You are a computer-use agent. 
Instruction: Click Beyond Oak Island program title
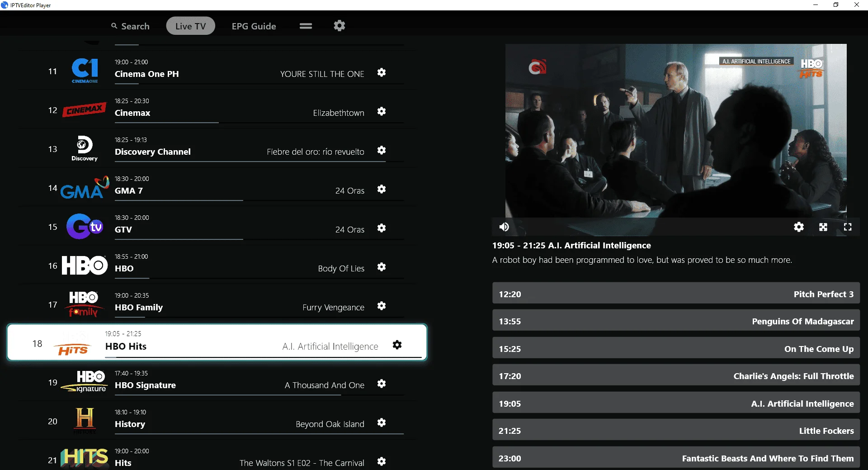(x=330, y=424)
